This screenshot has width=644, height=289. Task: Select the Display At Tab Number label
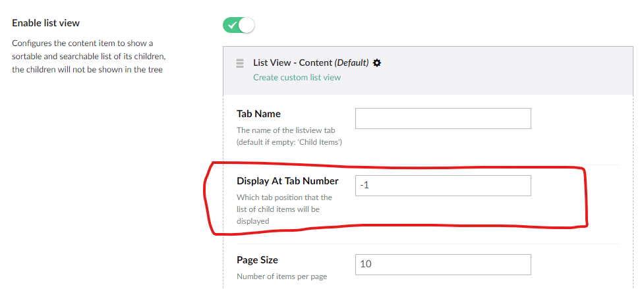tap(287, 181)
